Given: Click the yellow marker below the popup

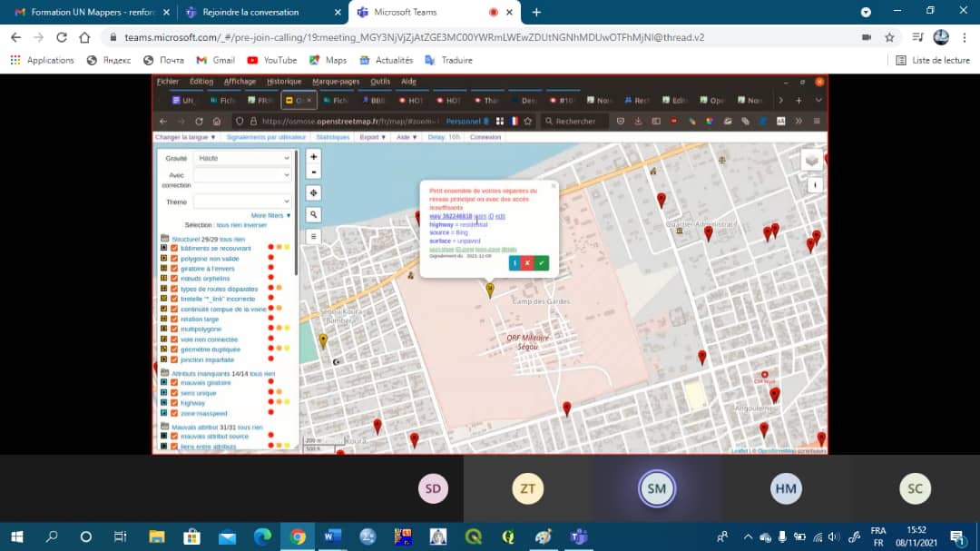Looking at the screenshot, I should [x=490, y=290].
